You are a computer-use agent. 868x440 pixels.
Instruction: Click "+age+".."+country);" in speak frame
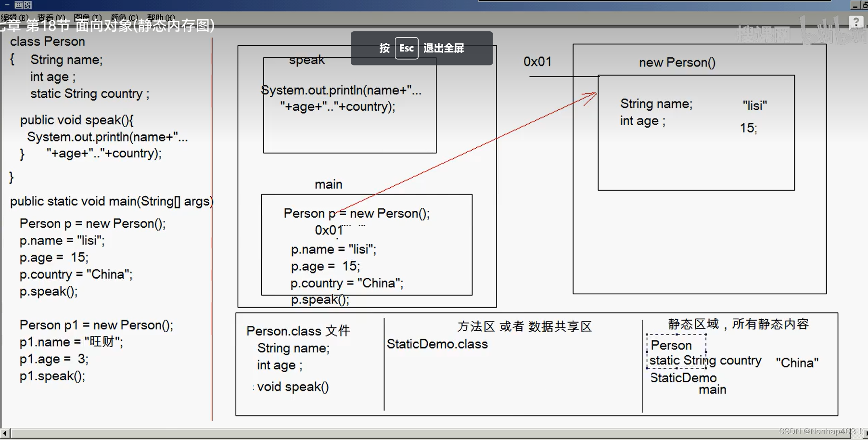338,106
